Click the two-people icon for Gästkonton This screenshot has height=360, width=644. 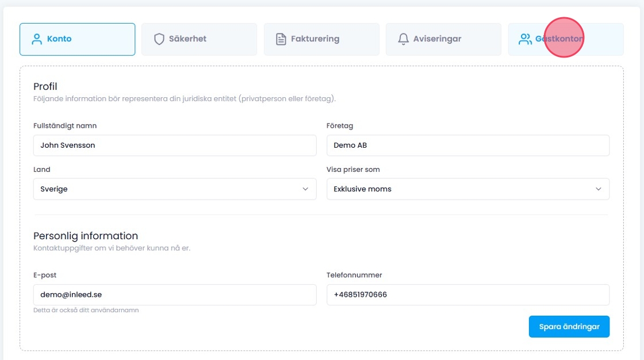[x=525, y=39]
